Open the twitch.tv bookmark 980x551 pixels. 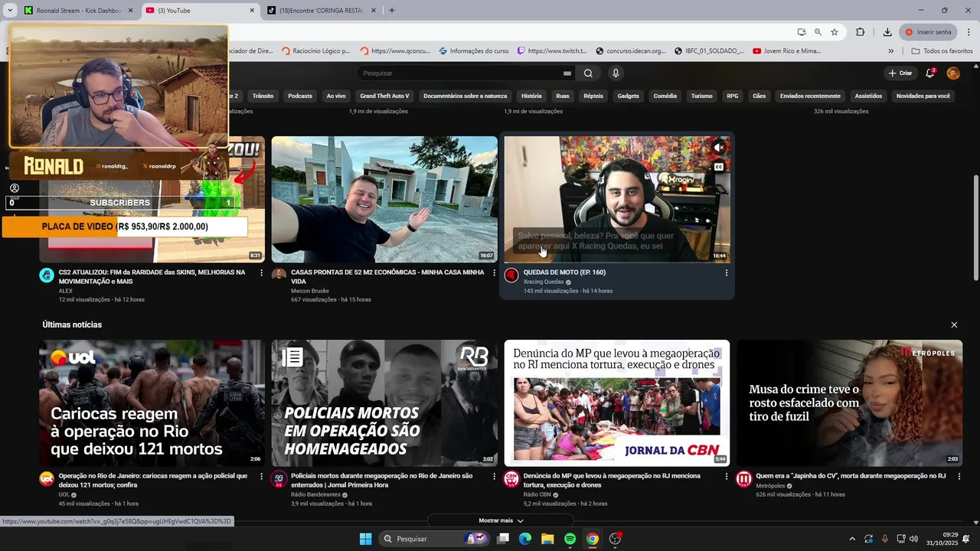click(x=551, y=51)
